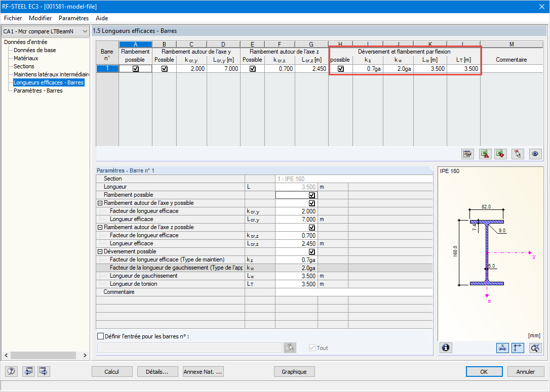Image resolution: width=550 pixels, height=392 pixels.
Task: Click Longueur de torsion value 3.500
Action: 296,284
